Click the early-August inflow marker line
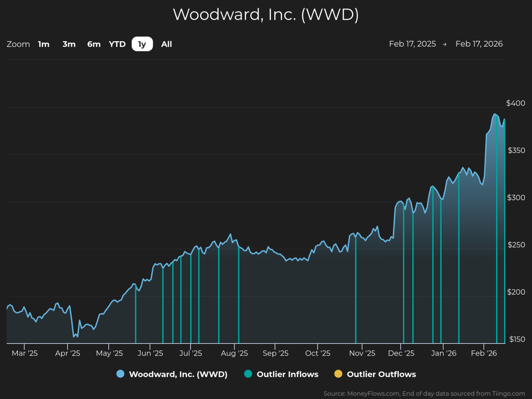The image size is (532, 399). coord(239,295)
